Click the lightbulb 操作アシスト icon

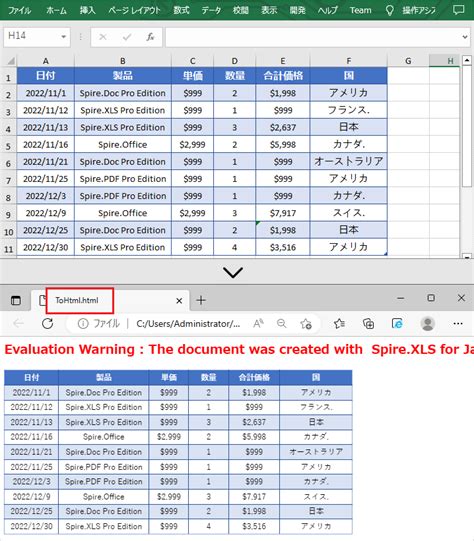(x=389, y=11)
